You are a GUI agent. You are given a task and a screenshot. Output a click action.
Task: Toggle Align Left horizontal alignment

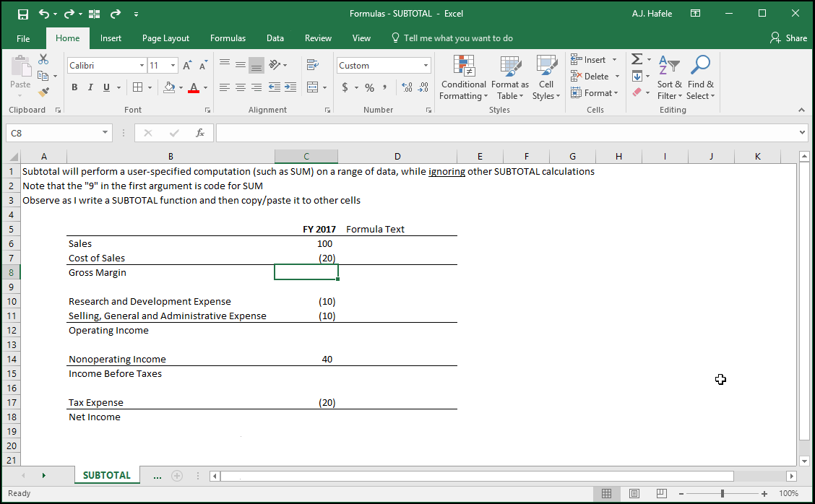(x=225, y=87)
